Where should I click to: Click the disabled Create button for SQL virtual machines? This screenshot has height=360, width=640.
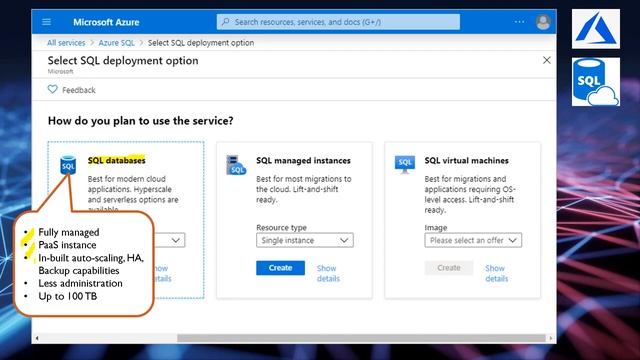point(449,268)
